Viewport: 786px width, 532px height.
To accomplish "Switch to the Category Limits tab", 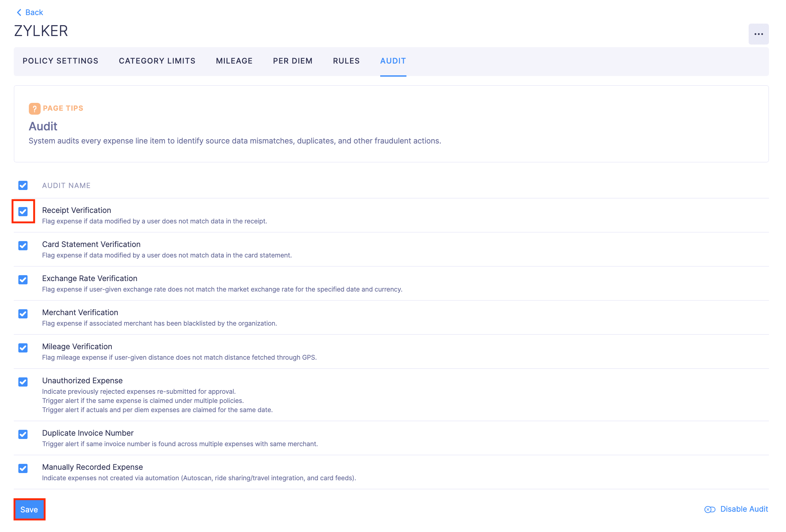I will 157,61.
